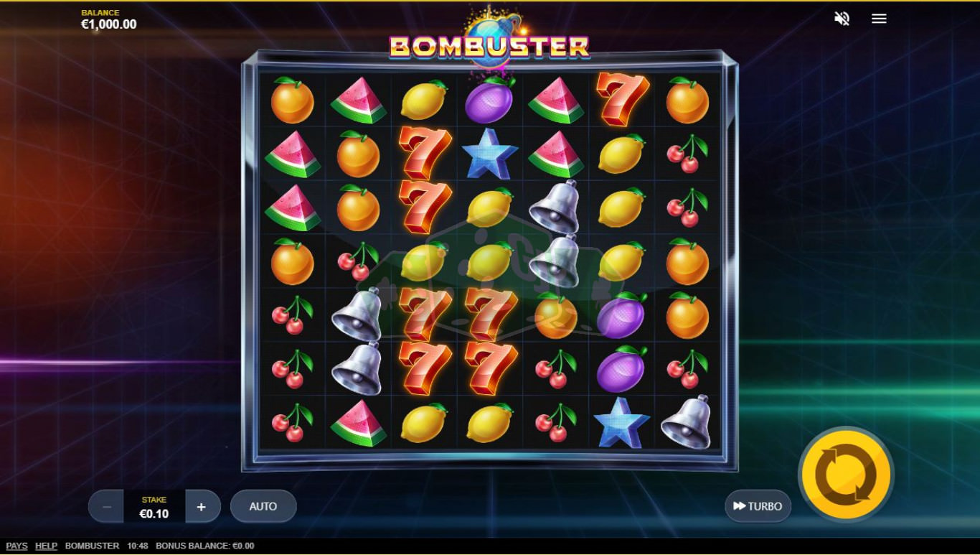Click the red seven in top row
The height and width of the screenshot is (555, 980).
click(622, 98)
